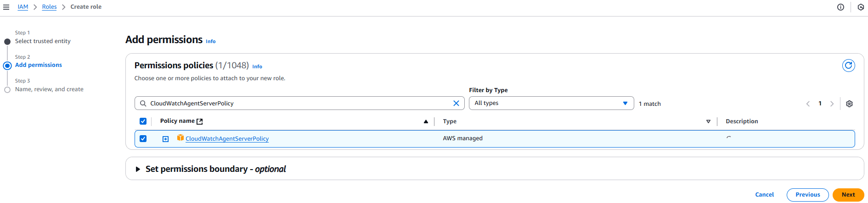Click the Previous button
The width and height of the screenshot is (868, 203).
point(807,195)
